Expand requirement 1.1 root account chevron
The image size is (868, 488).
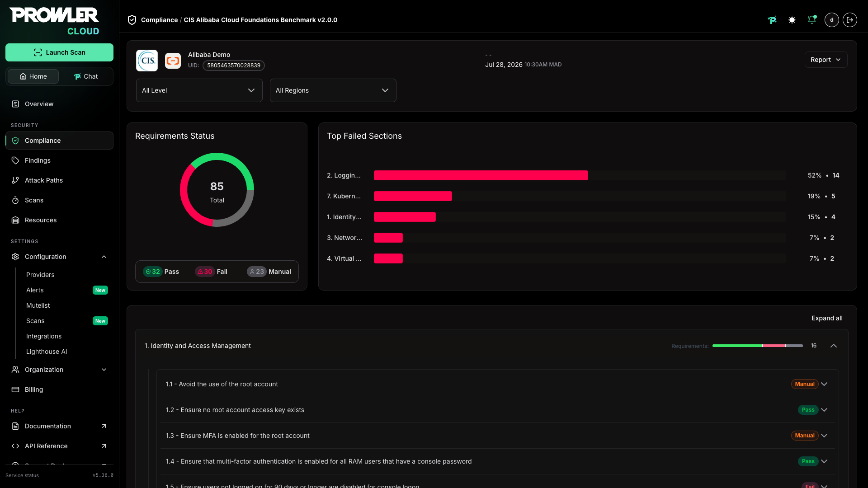pyautogui.click(x=824, y=384)
